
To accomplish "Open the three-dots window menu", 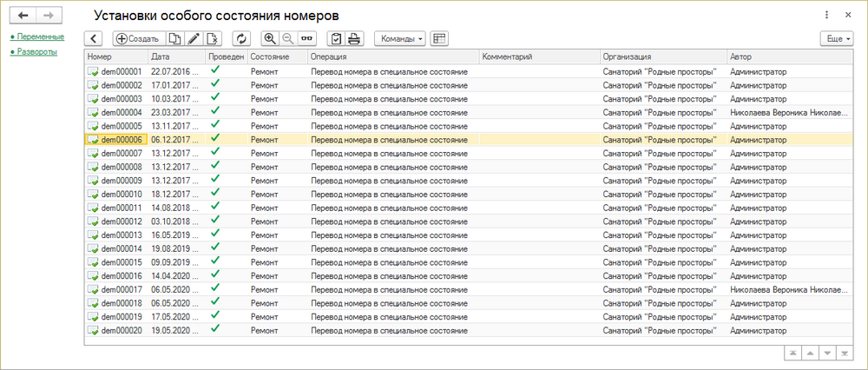I will click(825, 16).
